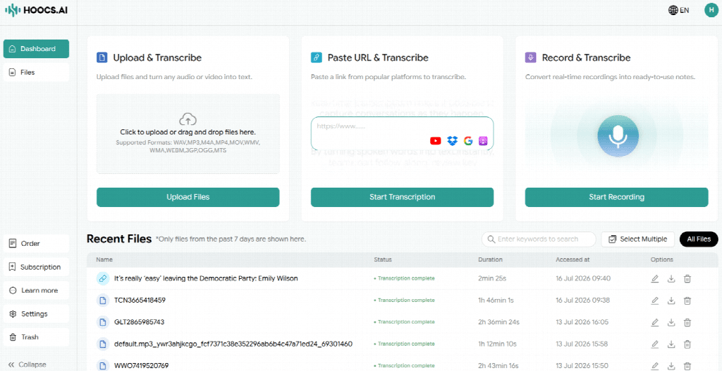Open Files in the sidebar
Image resolution: width=722 pixels, height=371 pixels.
36,72
